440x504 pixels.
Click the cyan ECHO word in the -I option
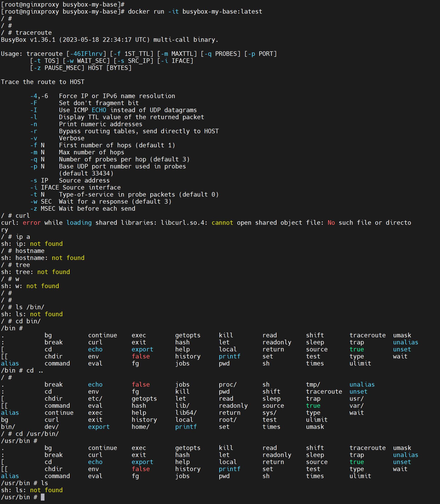point(99,110)
